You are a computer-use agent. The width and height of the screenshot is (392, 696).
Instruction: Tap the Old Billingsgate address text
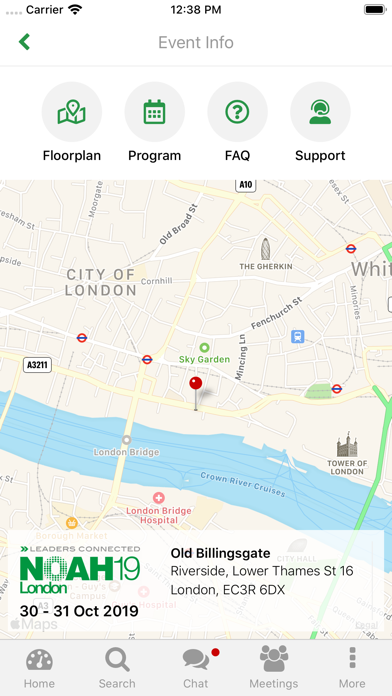(x=262, y=572)
